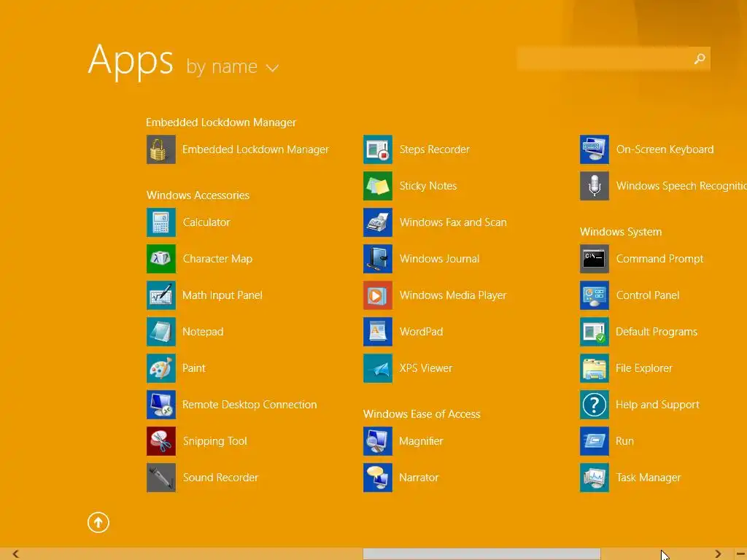This screenshot has height=560, width=747.
Task: Launch the Task Manager icon
Action: point(595,478)
